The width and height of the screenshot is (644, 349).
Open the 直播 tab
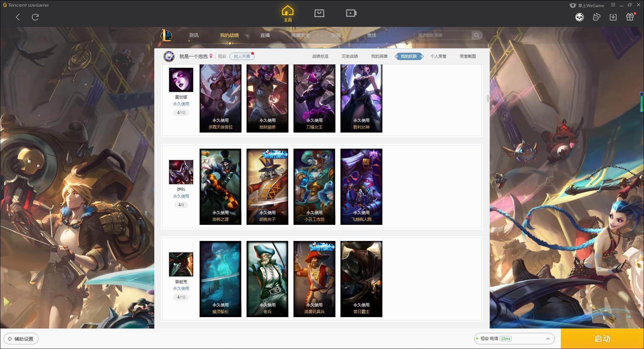pyautogui.click(x=265, y=35)
